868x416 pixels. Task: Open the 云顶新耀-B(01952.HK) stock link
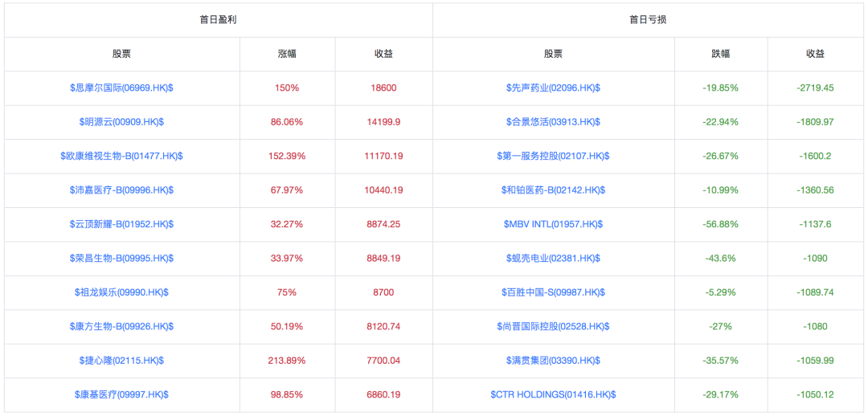(x=122, y=224)
